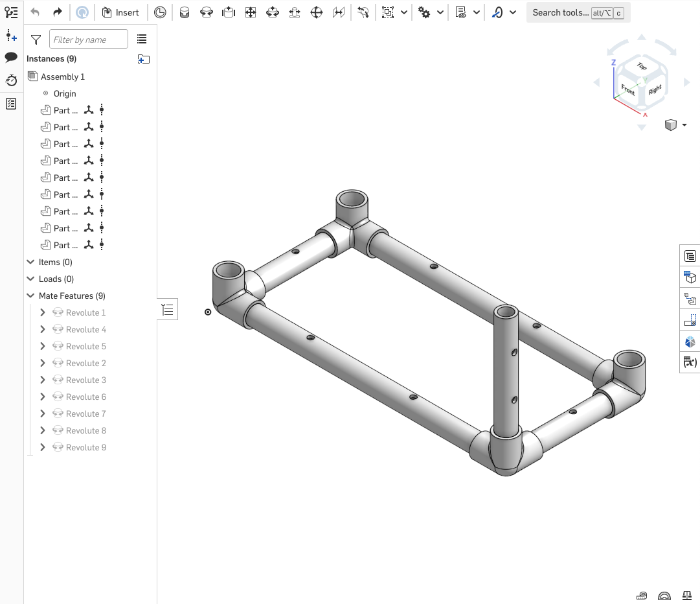Select the Parallel mate tool
This screenshot has width=700, height=604.
(339, 12)
